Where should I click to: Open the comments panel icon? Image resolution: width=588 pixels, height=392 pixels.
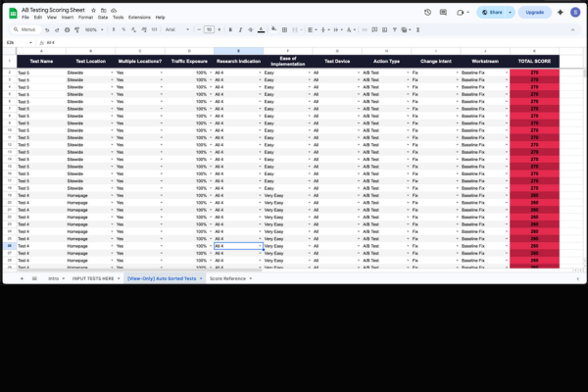[x=443, y=13]
